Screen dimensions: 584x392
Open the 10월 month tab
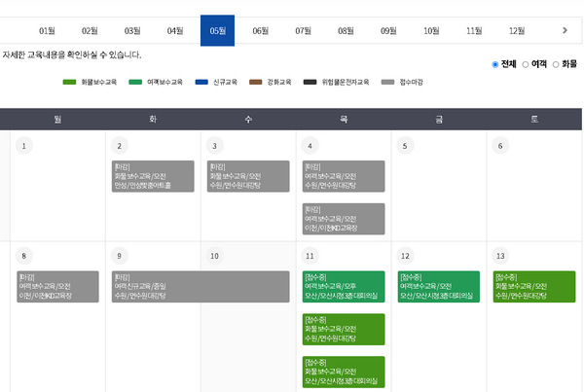[x=431, y=31]
